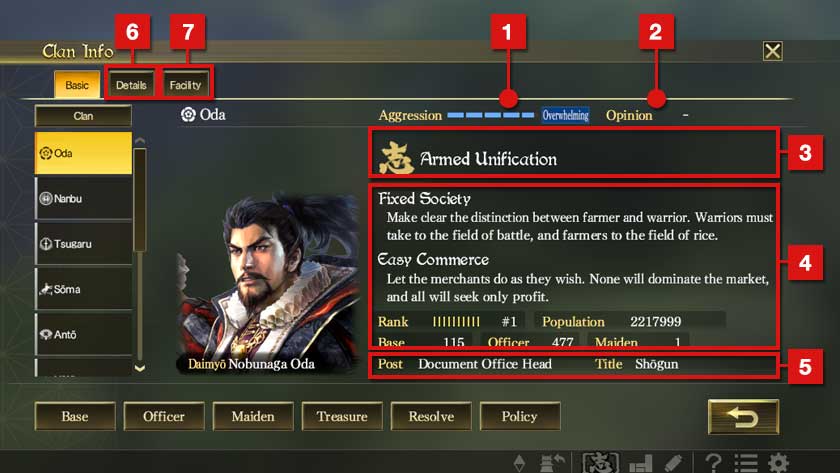
Task: Switch to the Details tab
Action: [x=131, y=85]
